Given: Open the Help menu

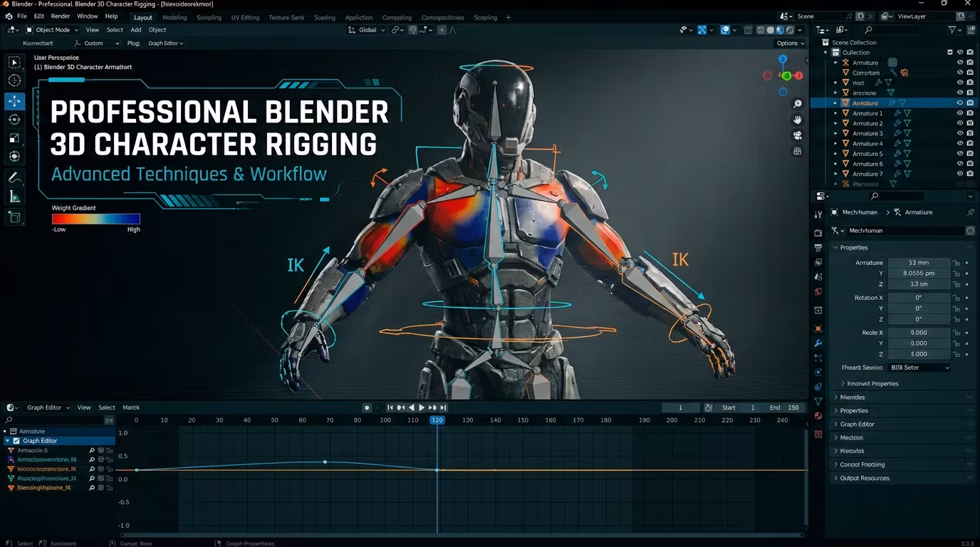Looking at the screenshot, I should 112,16.
